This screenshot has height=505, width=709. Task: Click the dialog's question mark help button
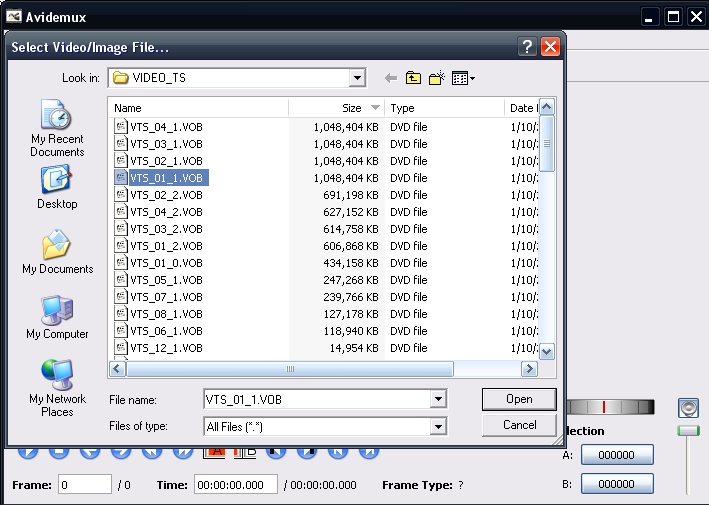[527, 47]
